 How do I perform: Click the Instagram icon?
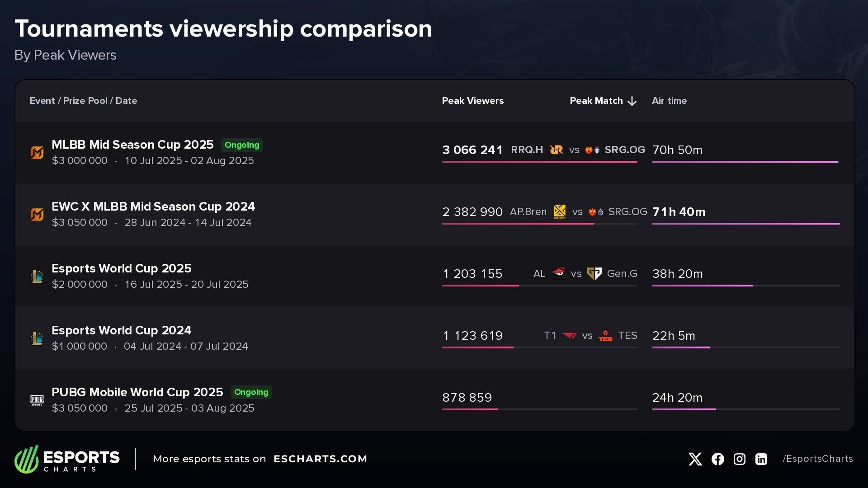pos(739,459)
